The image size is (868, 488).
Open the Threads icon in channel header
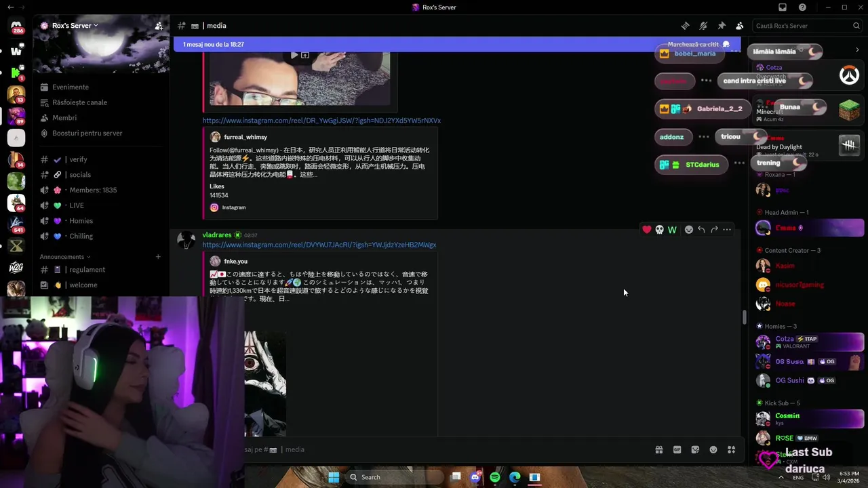tap(685, 26)
